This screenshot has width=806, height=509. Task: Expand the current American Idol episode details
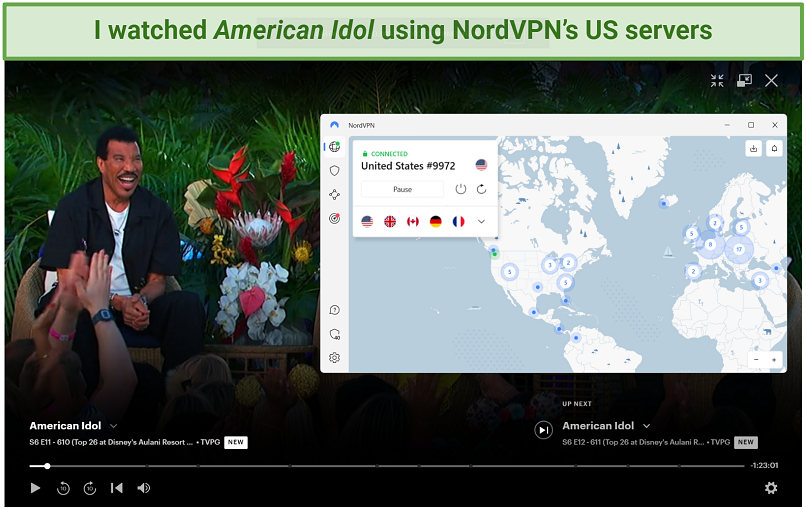114,426
